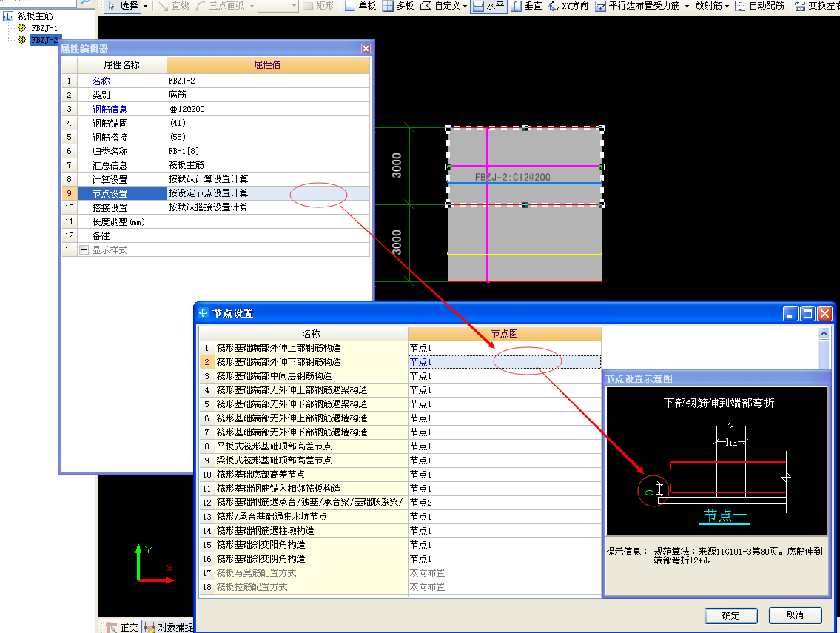Maximize the 节点设置 dialog
Screen dimensions: 840x633
[807, 314]
